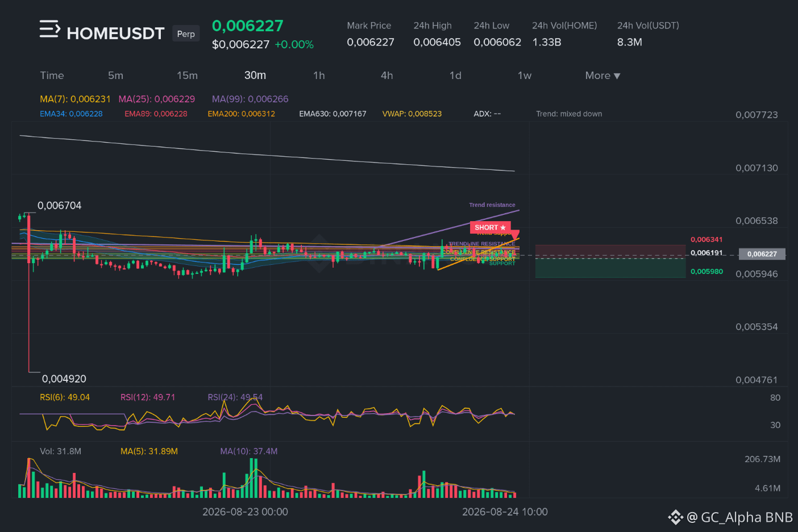This screenshot has height=532, width=798.
Task: Click the Binance logo icon near GC_Alpha
Action: coord(675,517)
